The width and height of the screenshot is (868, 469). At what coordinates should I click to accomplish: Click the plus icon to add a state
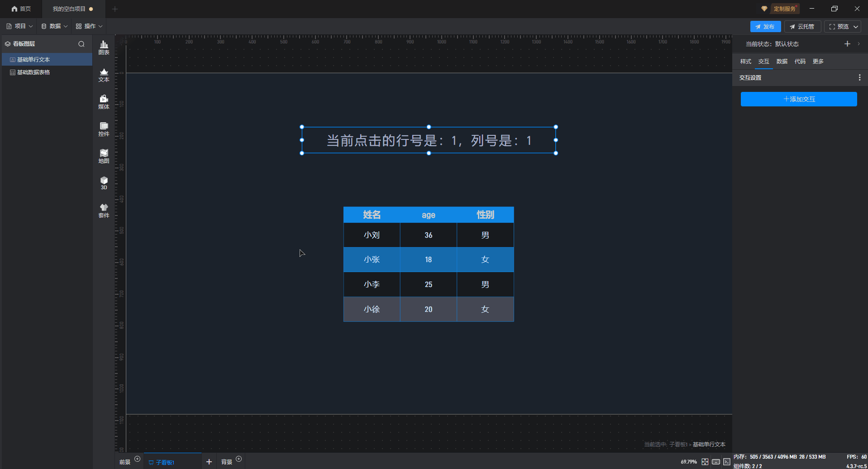click(x=847, y=44)
